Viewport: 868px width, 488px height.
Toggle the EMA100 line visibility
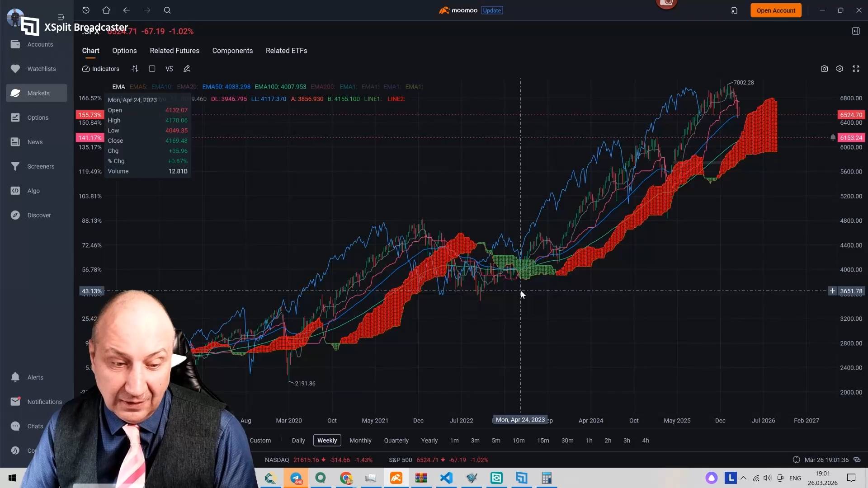coord(280,87)
